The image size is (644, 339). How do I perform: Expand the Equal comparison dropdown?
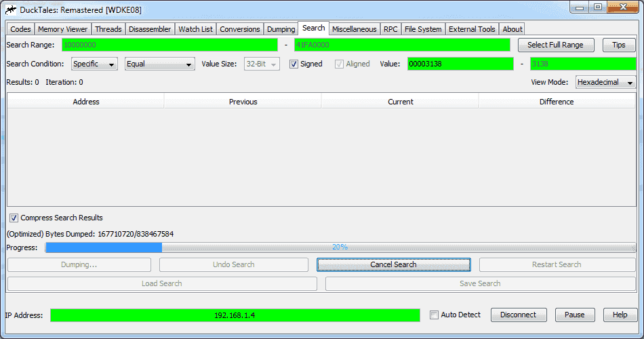coord(159,64)
